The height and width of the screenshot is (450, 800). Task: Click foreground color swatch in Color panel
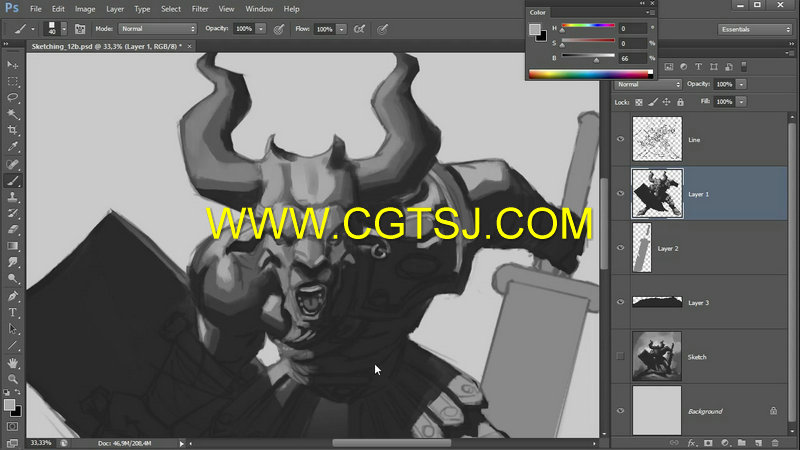pos(534,30)
